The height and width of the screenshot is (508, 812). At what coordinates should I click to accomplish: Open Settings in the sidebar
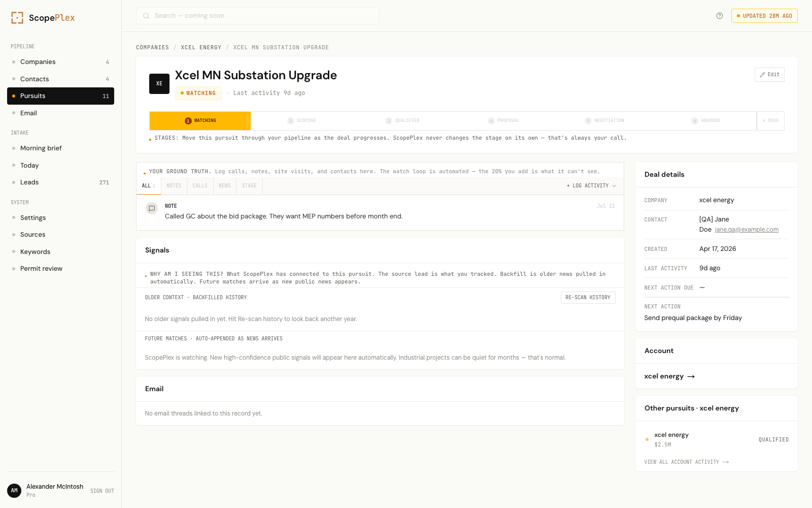click(60, 218)
